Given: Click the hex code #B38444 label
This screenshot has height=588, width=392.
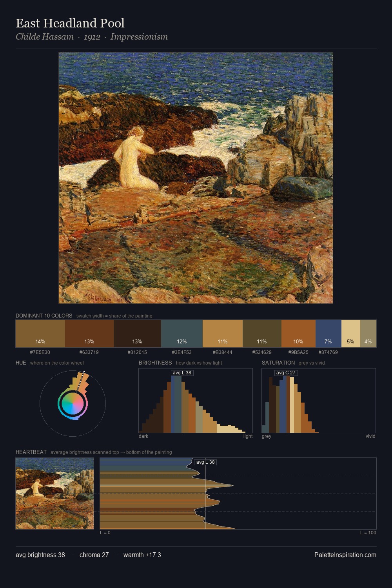Looking at the screenshot, I should tap(222, 352).
